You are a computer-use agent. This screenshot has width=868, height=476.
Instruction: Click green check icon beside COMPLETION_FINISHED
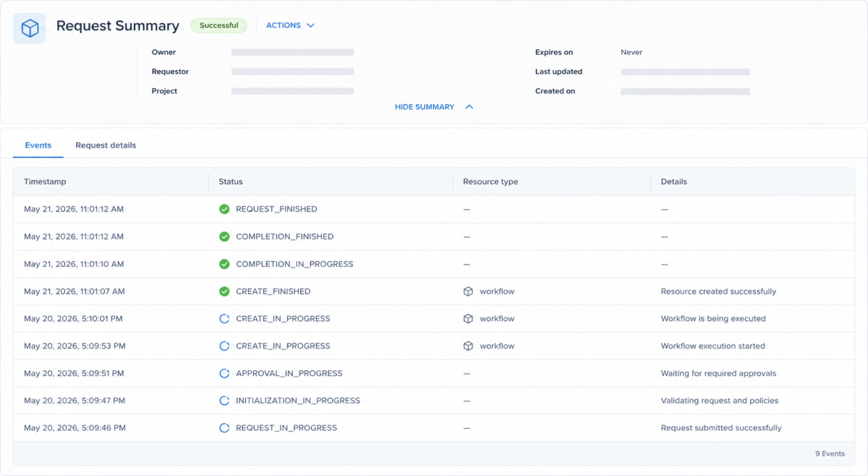pyautogui.click(x=224, y=237)
